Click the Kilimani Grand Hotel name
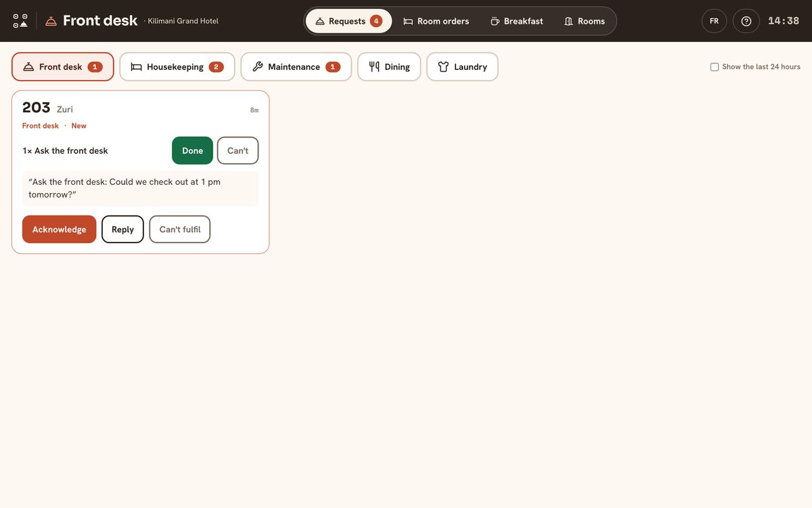Viewport: 812px width, 508px height. 183,21
